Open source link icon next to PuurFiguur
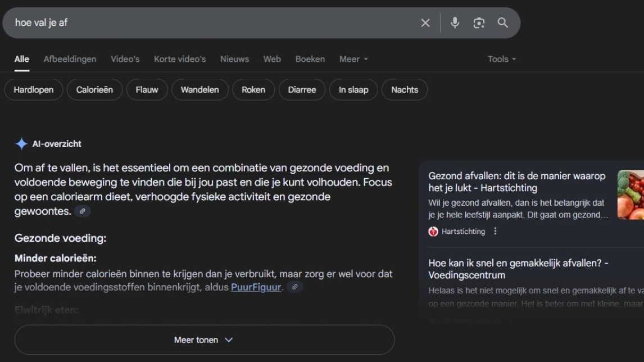 294,287
